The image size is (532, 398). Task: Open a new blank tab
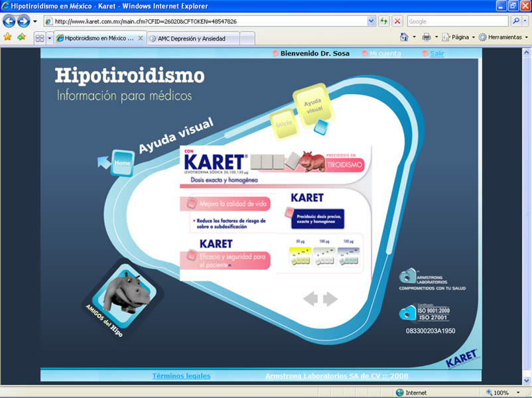[x=247, y=38]
